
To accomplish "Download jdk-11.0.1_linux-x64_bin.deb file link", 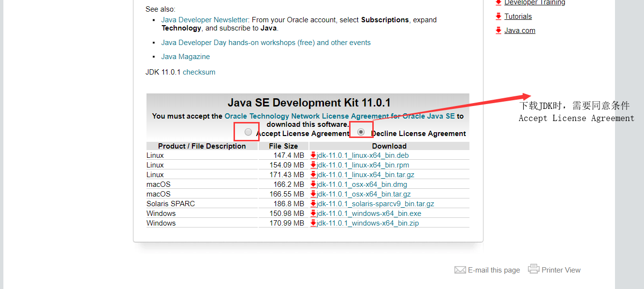I will pos(363,155).
